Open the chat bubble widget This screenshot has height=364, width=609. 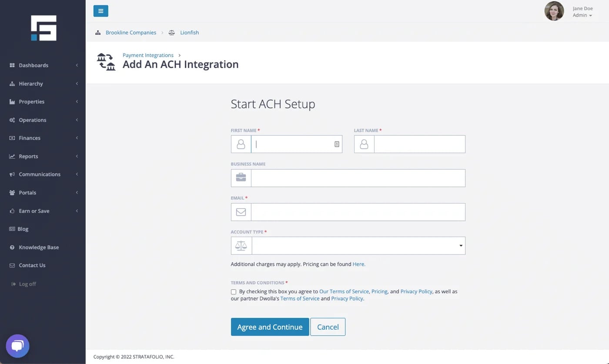pyautogui.click(x=17, y=346)
